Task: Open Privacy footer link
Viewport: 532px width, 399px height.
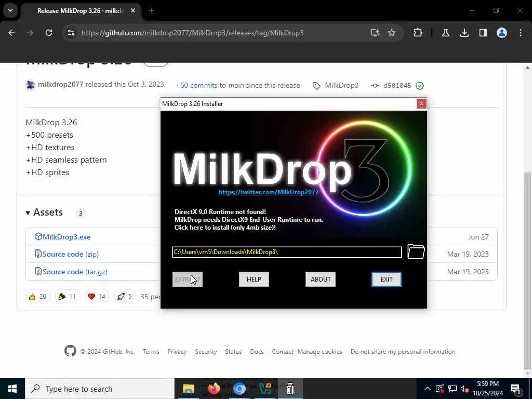Action: tap(177, 352)
